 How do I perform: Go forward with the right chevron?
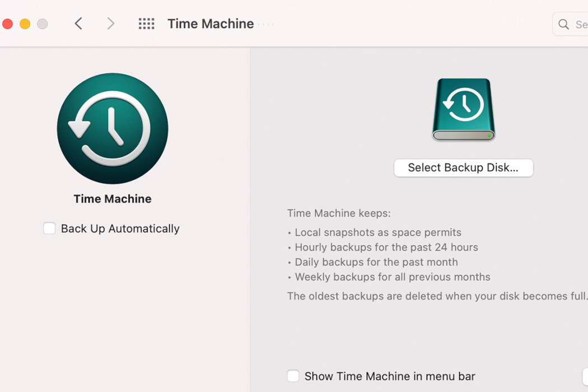pos(110,24)
